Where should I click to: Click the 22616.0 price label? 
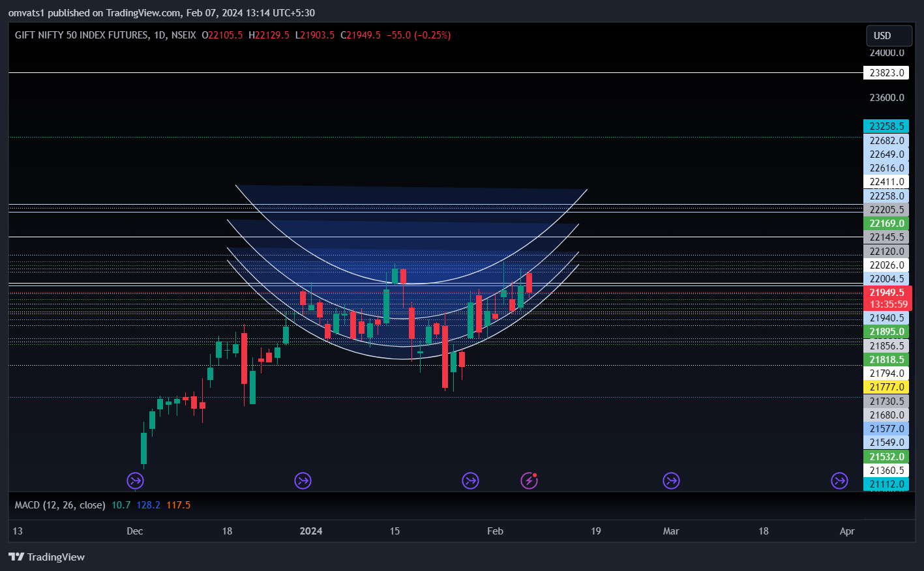[x=886, y=168]
